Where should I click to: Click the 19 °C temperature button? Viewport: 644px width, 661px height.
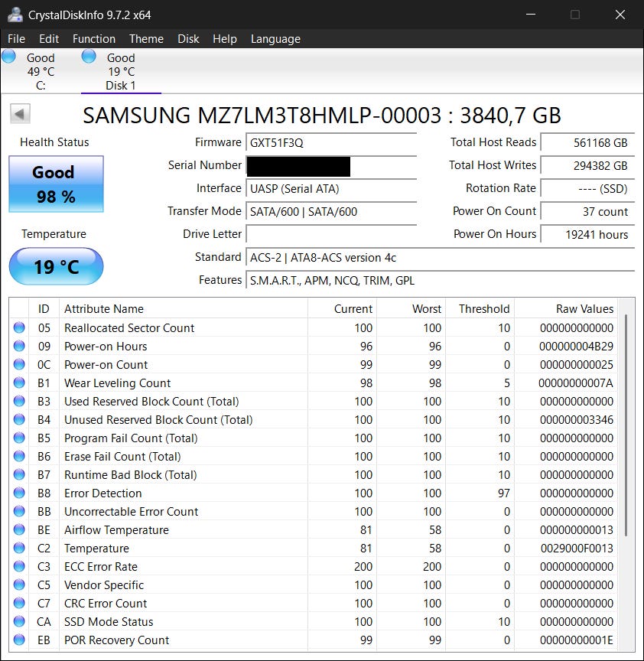(56, 267)
